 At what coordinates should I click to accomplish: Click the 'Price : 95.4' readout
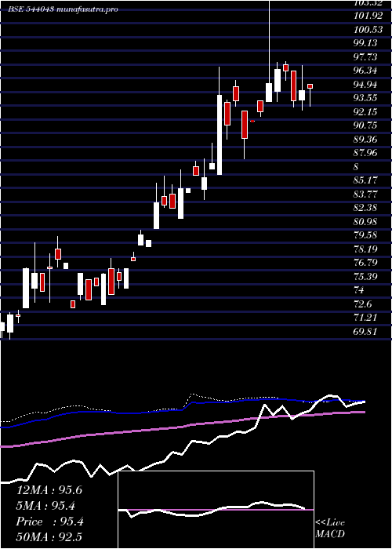49,522
